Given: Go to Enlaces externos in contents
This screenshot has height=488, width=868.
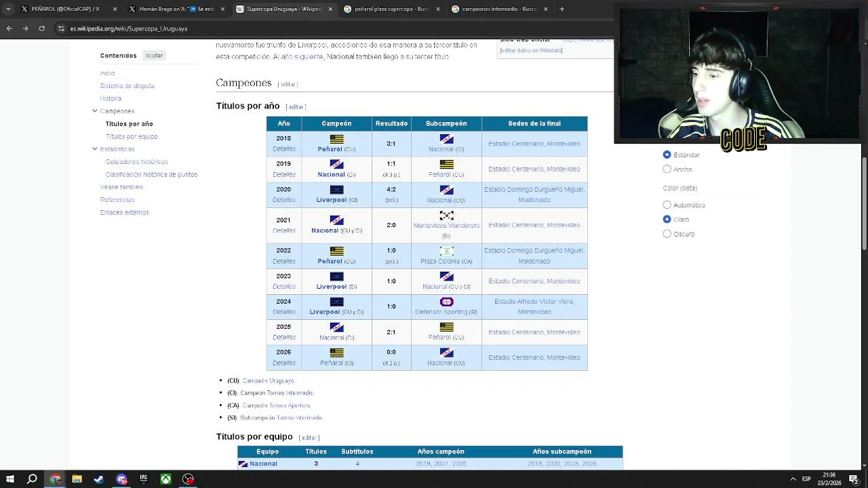Looking at the screenshot, I should tap(124, 212).
